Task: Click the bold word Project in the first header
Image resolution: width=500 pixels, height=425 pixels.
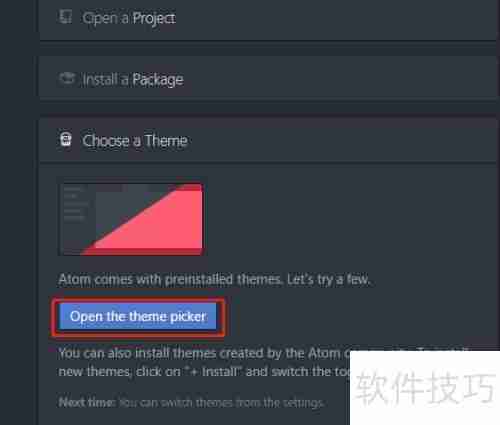Action: click(154, 18)
